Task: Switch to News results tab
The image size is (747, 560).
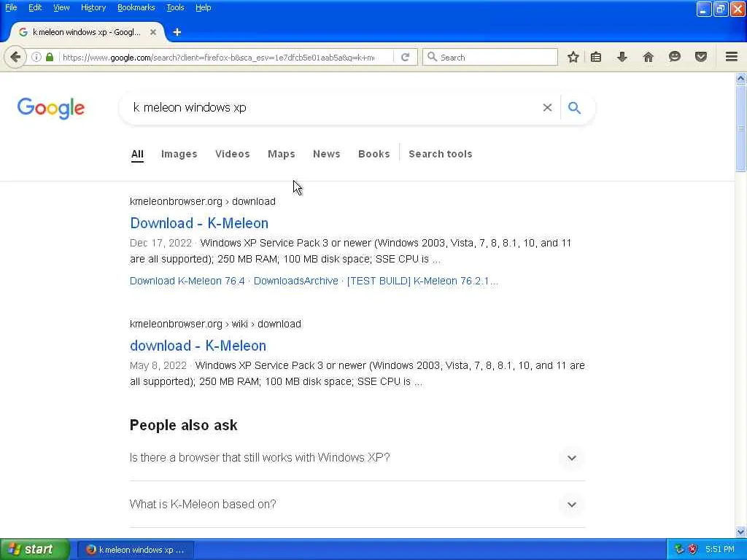Action: [x=326, y=154]
